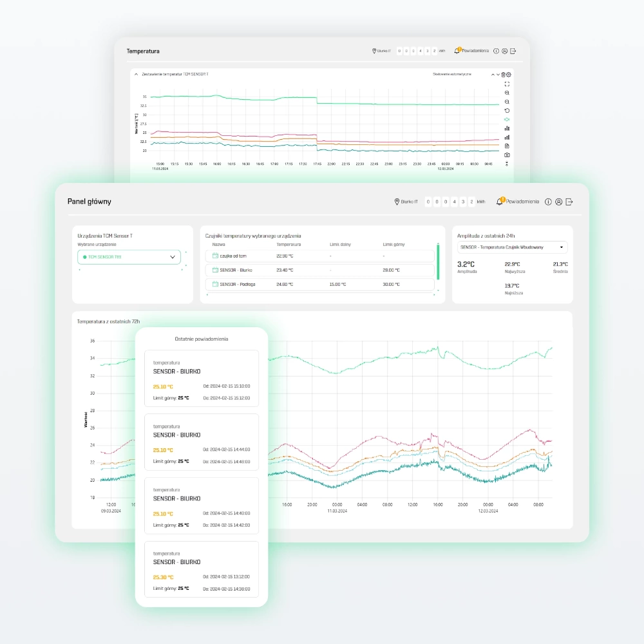
Task: Click Skalowanie automatyczne on the Temperatura chart
Action: [451, 75]
